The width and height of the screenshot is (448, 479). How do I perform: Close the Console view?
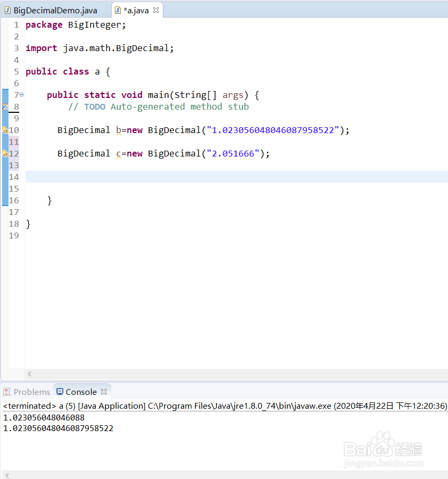click(104, 392)
